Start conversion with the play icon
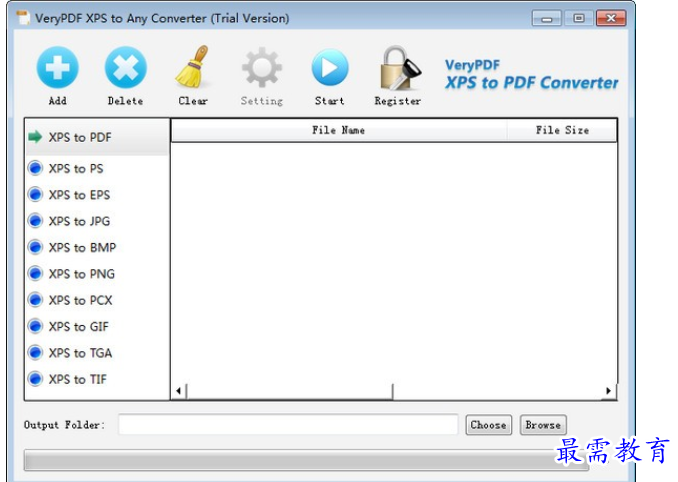Image resolution: width=678 pixels, height=482 pixels. 329,67
